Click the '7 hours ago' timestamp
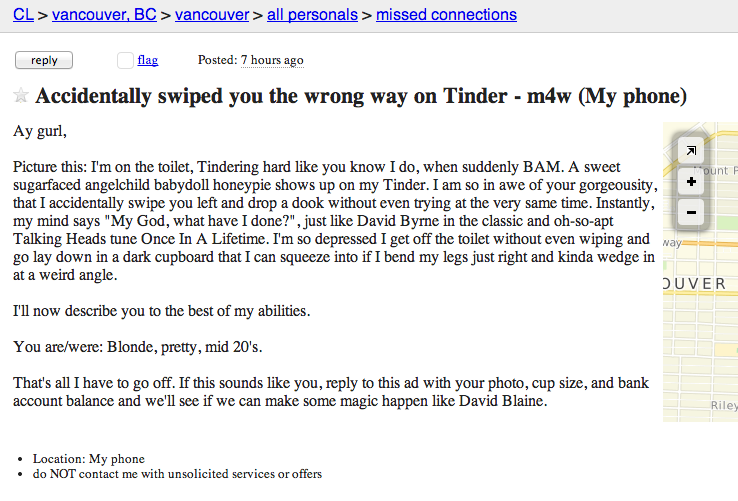The image size is (738, 501). pos(272,60)
